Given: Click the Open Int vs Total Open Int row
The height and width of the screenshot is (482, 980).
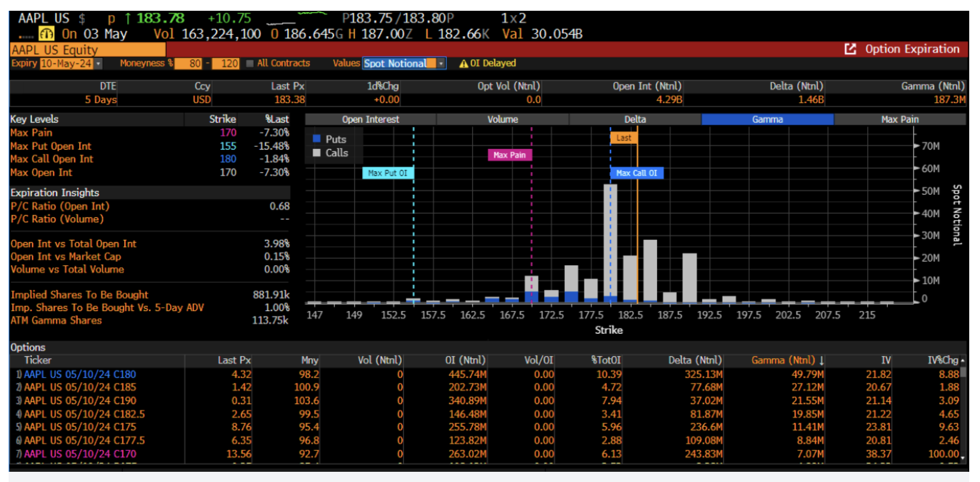Looking at the screenshot, I should [150, 244].
